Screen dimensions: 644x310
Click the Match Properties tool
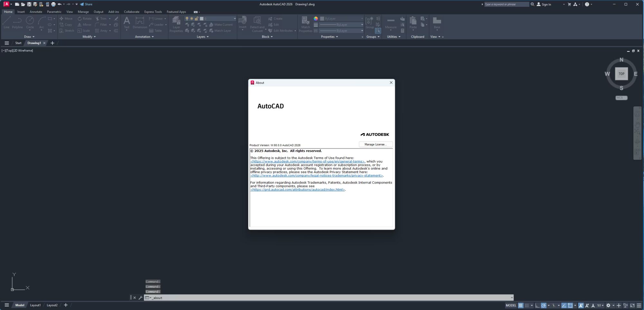(305, 23)
